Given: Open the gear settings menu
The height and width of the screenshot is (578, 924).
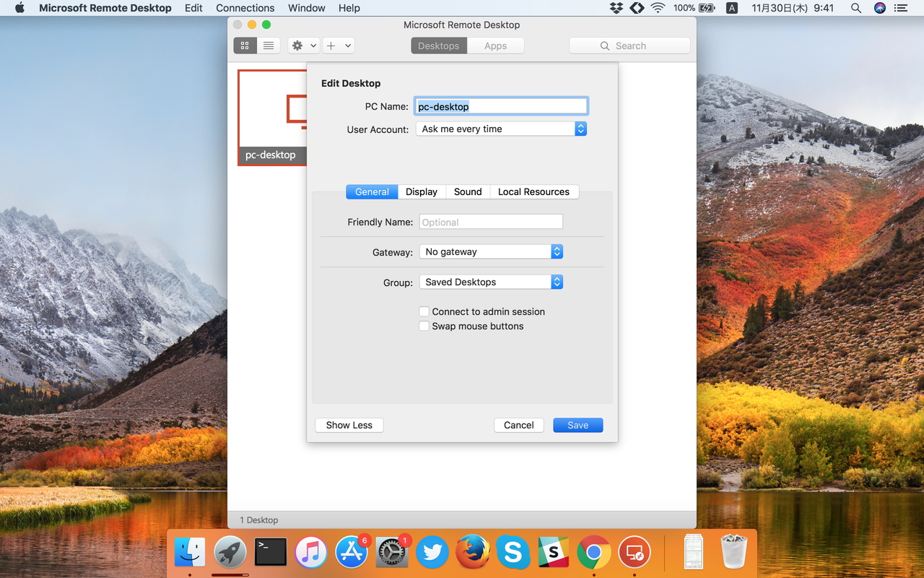Looking at the screenshot, I should [x=304, y=46].
